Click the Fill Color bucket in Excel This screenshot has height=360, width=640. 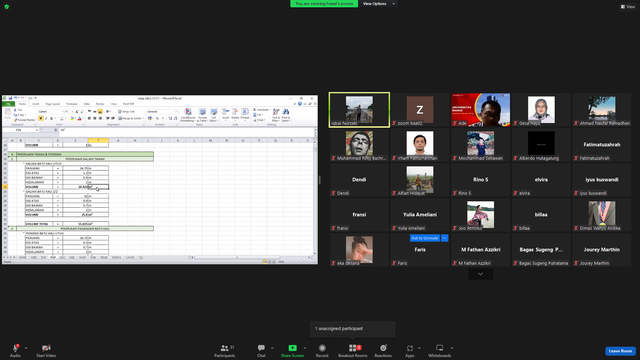click(x=72, y=118)
